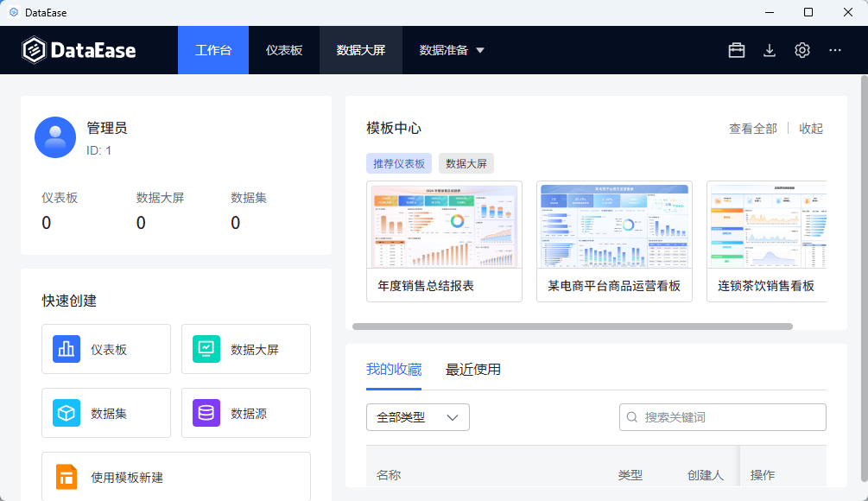Open the 数据源 database icon
Screen dimensions: 868x501
pos(206,413)
